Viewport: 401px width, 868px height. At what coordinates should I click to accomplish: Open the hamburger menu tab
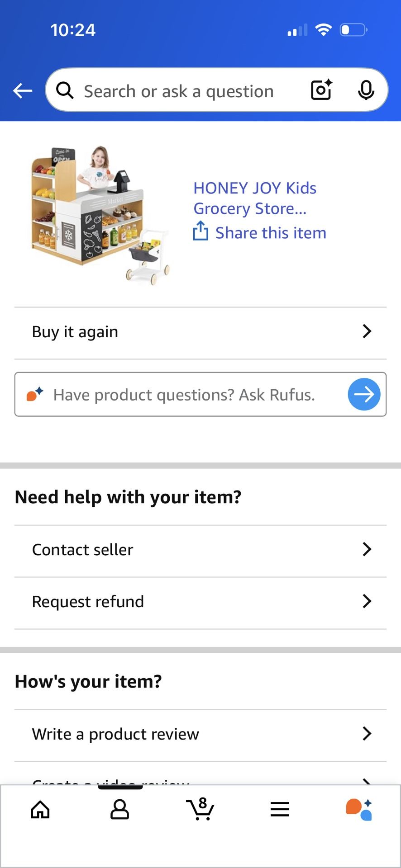(280, 809)
